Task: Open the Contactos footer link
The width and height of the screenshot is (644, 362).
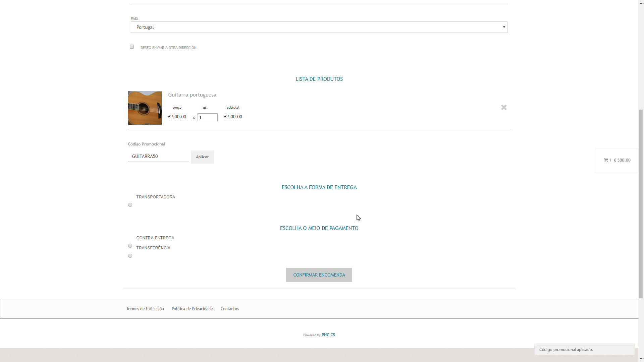Action: tap(230, 309)
